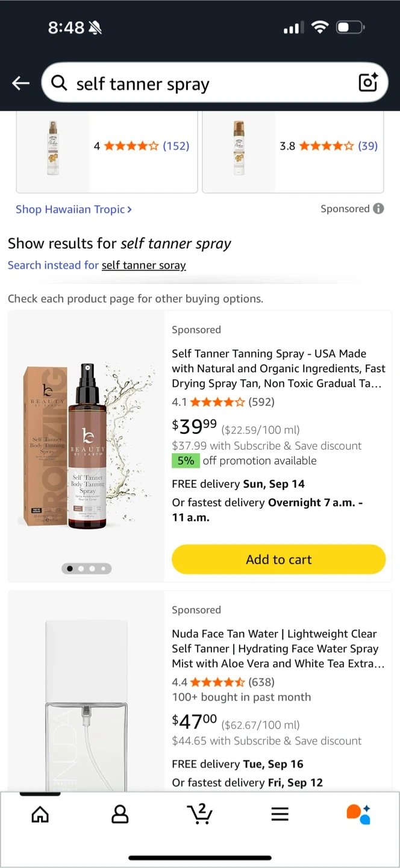
Task: Open Self Tanner Tanning Spray title
Action: [x=277, y=368]
